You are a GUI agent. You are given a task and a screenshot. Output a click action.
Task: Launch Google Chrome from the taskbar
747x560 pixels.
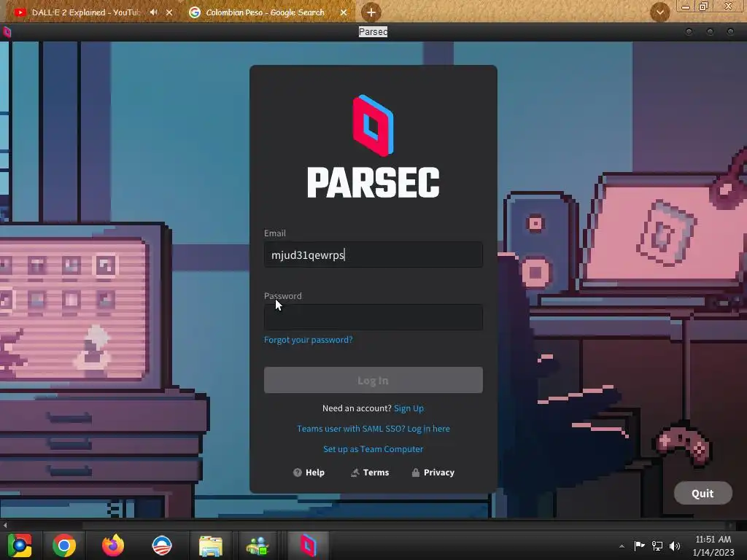click(64, 545)
